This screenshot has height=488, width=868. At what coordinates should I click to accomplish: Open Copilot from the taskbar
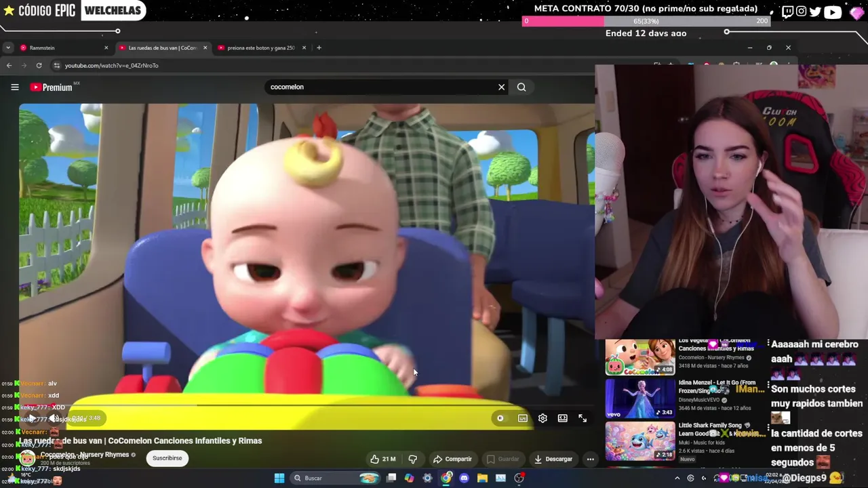pyautogui.click(x=409, y=478)
